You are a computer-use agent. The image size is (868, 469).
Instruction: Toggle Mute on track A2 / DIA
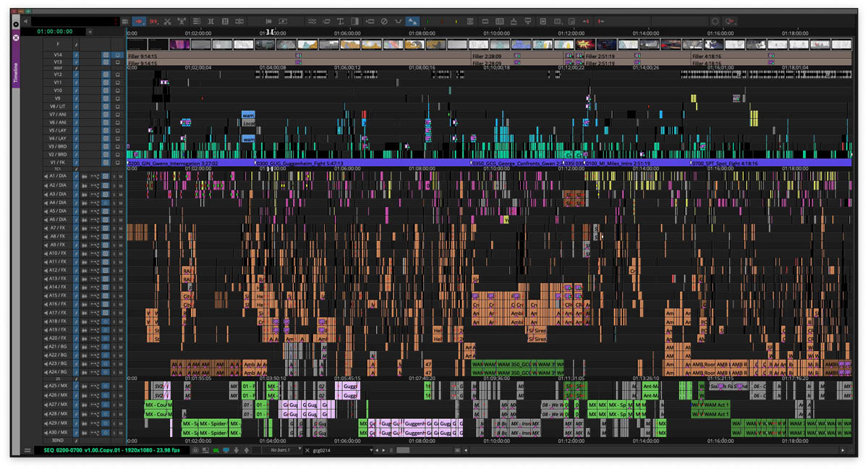point(121,185)
